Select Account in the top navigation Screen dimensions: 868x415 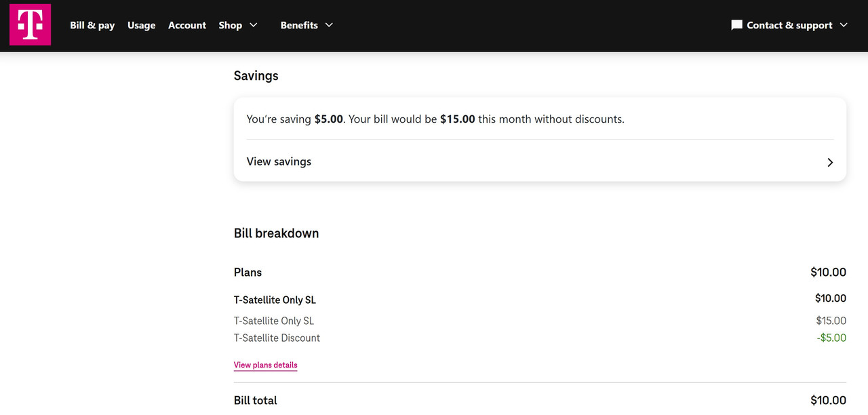(x=187, y=25)
